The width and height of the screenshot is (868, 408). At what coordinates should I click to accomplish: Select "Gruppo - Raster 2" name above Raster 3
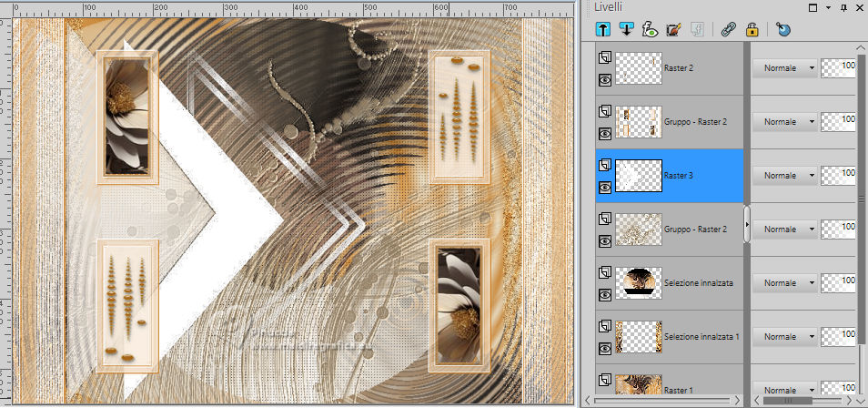tap(695, 122)
